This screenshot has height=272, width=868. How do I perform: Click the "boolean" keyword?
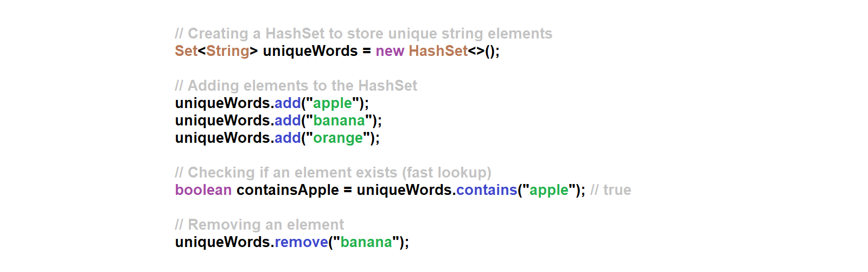point(203,190)
